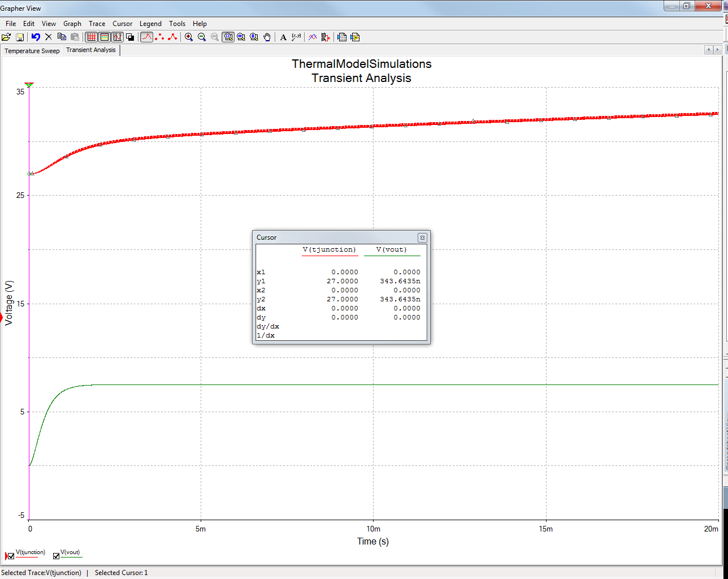Screen dimensions: 728x579
Task: Click the tab scroll right arrow
Action: pos(717,50)
